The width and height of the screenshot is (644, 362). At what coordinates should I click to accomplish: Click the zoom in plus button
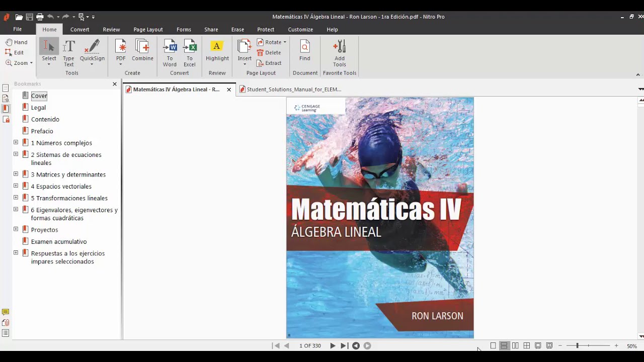(x=616, y=346)
